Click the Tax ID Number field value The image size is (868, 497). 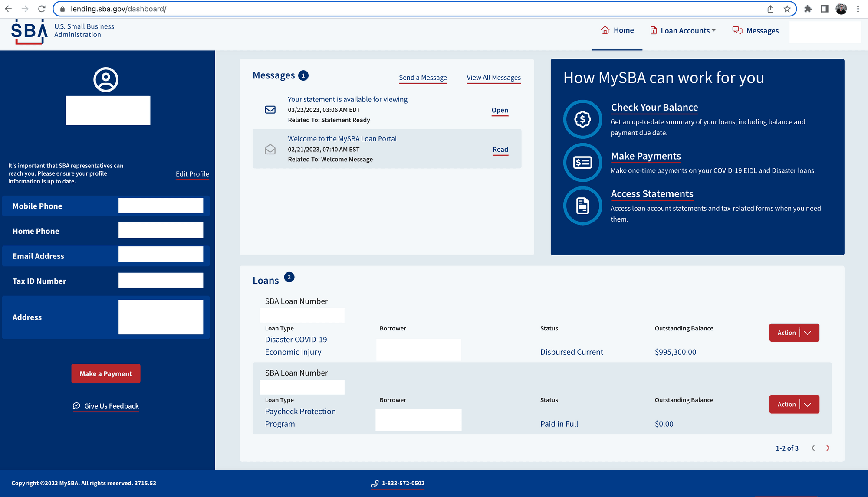coord(161,280)
